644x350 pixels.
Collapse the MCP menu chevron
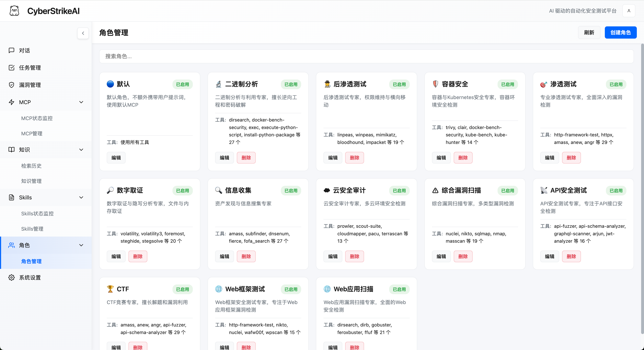(x=81, y=102)
